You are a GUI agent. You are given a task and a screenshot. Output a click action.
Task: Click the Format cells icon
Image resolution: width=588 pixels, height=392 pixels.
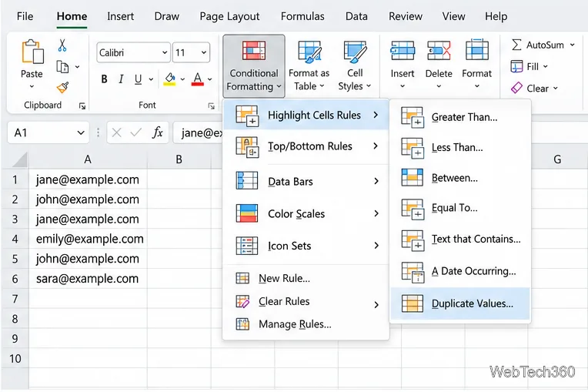coord(476,49)
